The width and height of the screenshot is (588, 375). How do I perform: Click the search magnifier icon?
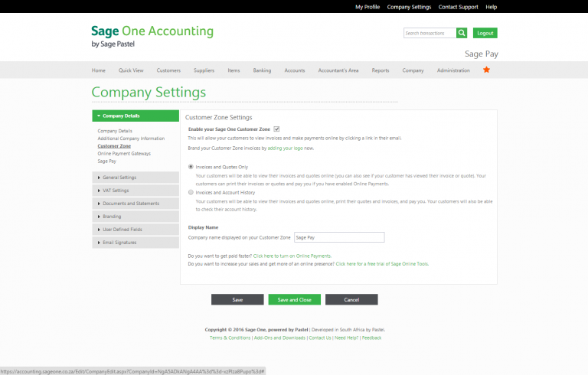tap(462, 33)
